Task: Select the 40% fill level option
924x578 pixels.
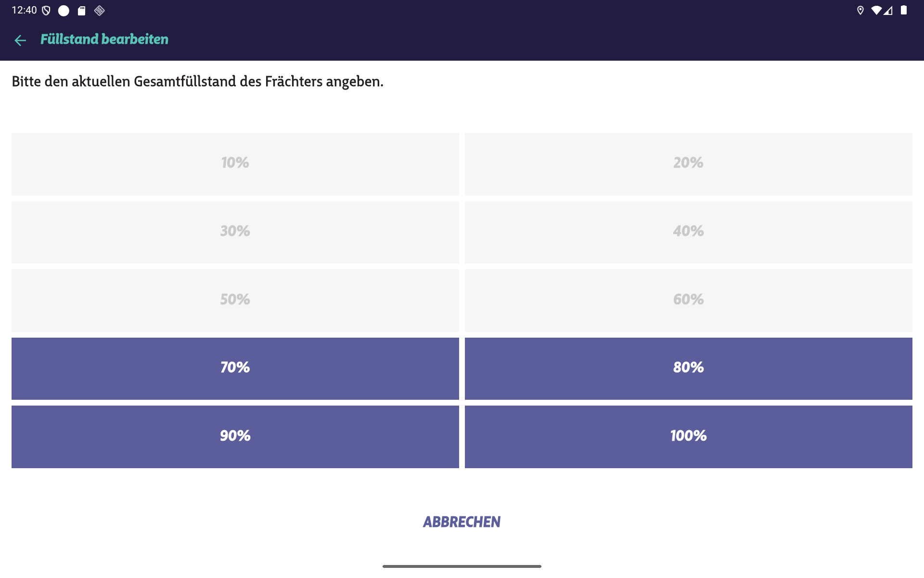Action: pyautogui.click(x=688, y=232)
